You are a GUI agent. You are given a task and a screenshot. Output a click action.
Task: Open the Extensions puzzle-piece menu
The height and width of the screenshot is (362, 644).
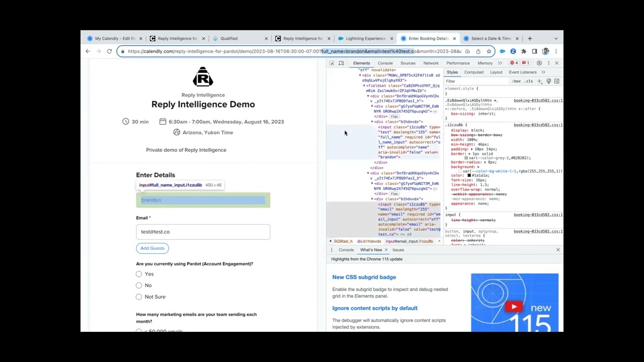[x=524, y=51]
